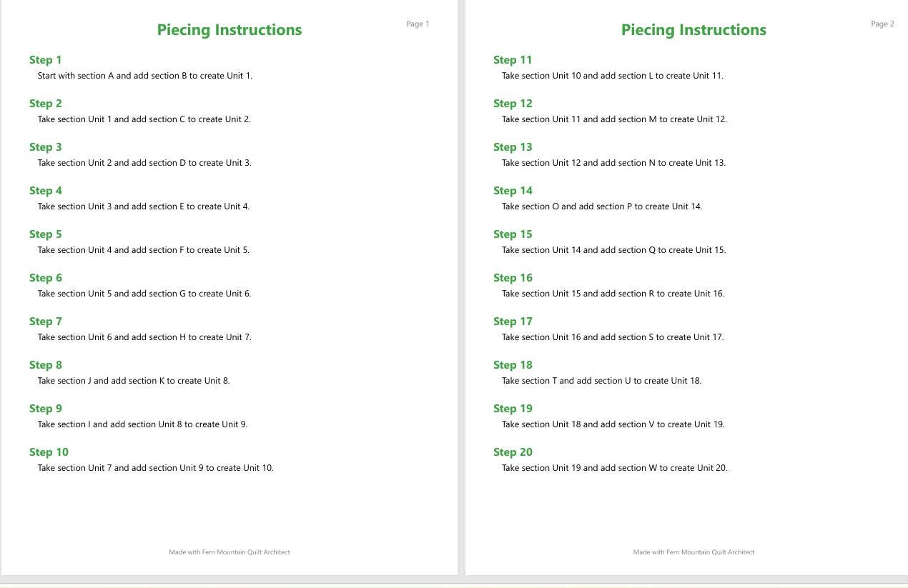Click the instruction adding section P
The height and width of the screenshot is (588, 908).
coord(602,206)
